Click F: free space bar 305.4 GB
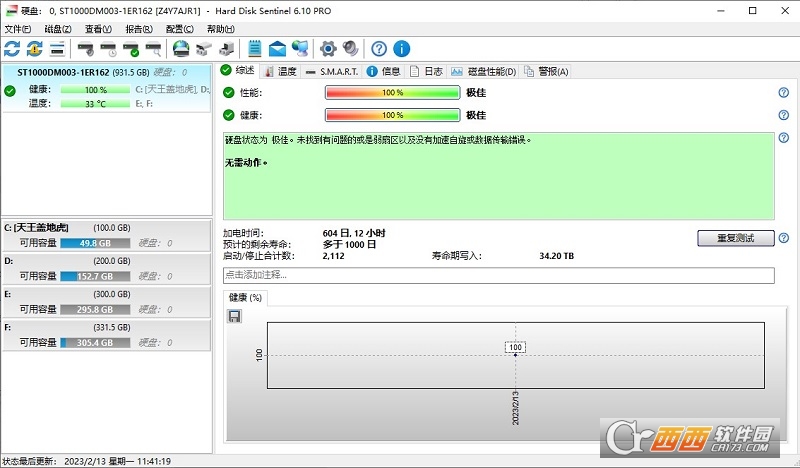Screen dimensions: 800x468 pyautogui.click(x=95, y=342)
